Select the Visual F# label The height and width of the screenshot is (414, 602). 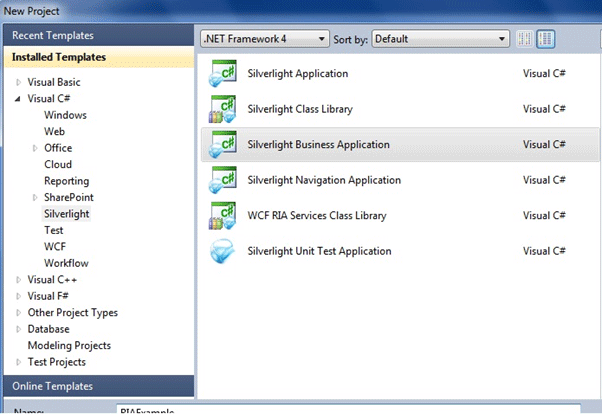[x=48, y=296]
